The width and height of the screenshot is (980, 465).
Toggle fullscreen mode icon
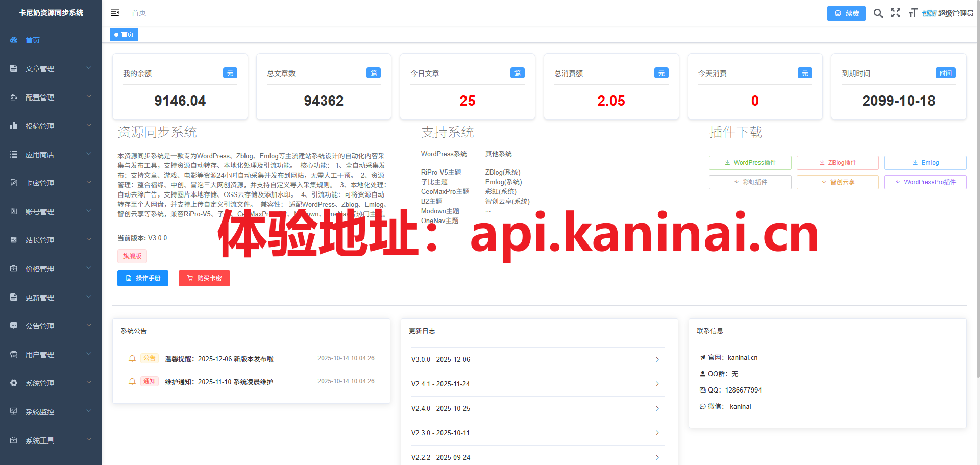pos(896,13)
